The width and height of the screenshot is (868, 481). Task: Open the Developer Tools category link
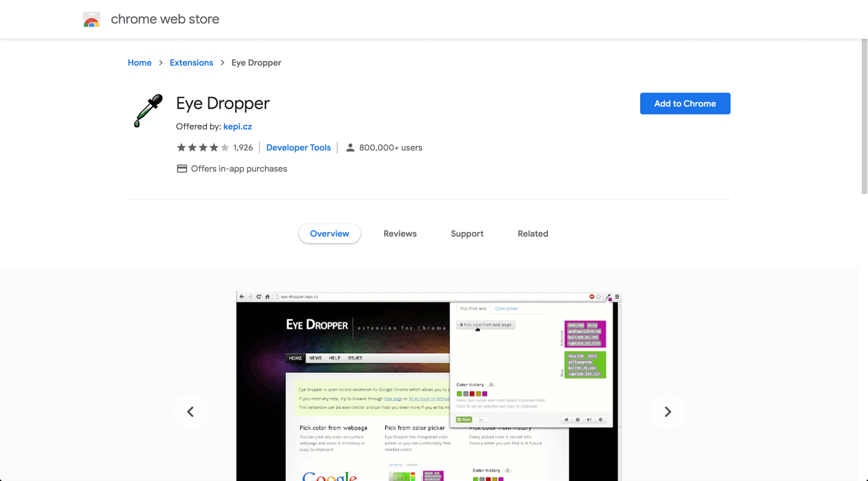coord(299,147)
